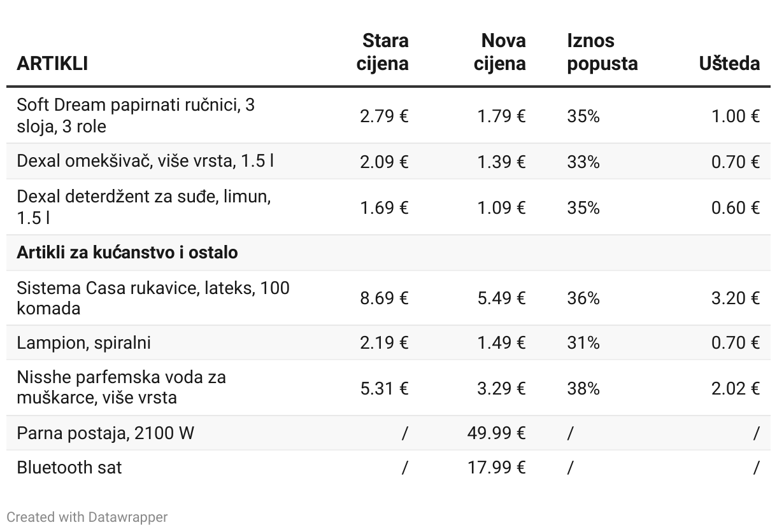Screen dimensions: 777x532
Task: Click the ARTIKLI column header
Action: 52,64
